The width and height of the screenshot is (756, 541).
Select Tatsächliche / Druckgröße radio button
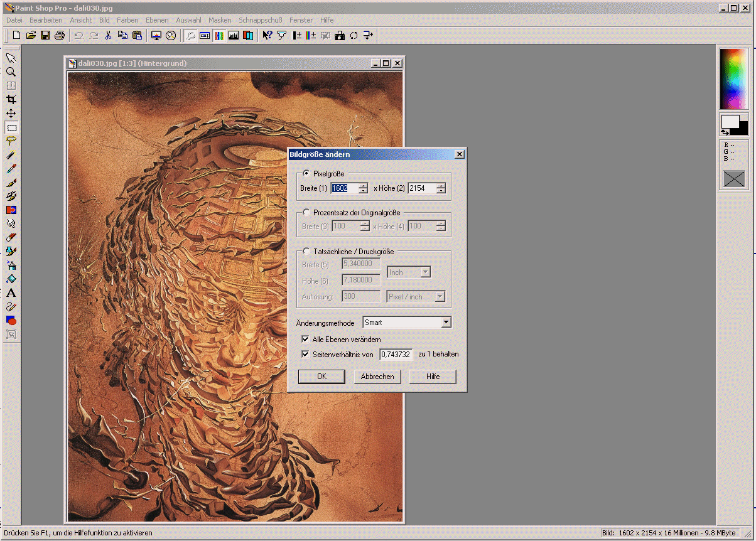tap(306, 252)
